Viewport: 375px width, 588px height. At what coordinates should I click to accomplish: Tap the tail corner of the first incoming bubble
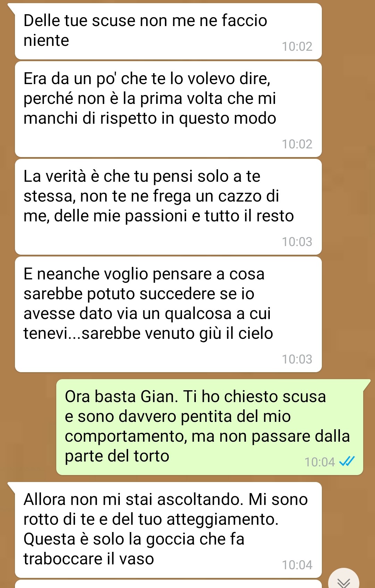(x=11, y=9)
